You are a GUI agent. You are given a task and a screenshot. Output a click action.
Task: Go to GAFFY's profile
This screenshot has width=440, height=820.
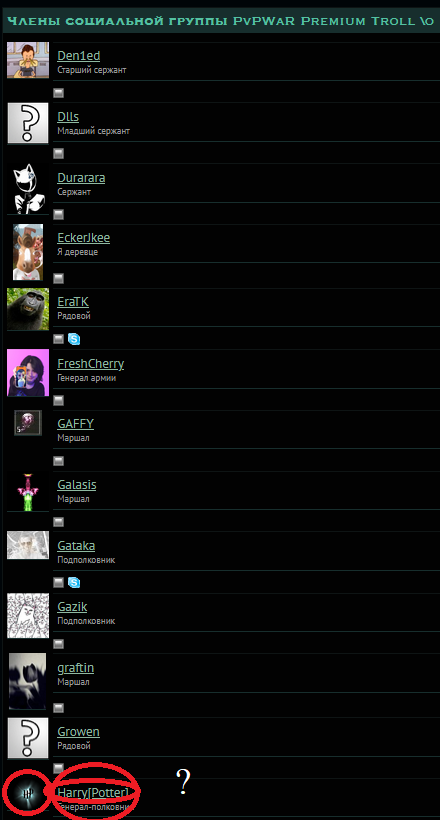coord(75,424)
